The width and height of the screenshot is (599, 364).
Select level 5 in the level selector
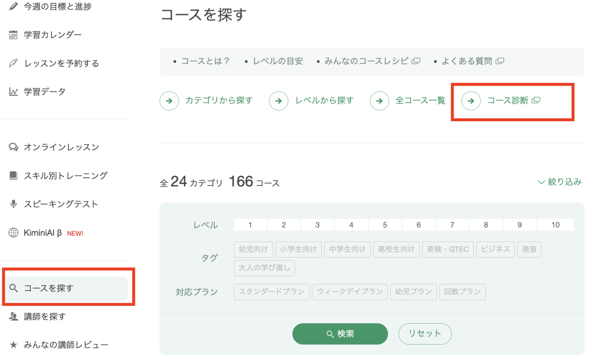(385, 225)
